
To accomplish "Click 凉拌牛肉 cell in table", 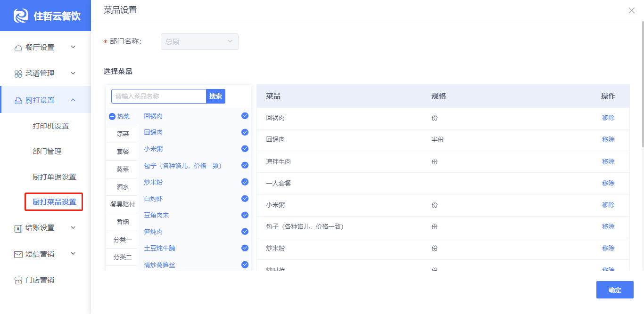I will point(278,161).
